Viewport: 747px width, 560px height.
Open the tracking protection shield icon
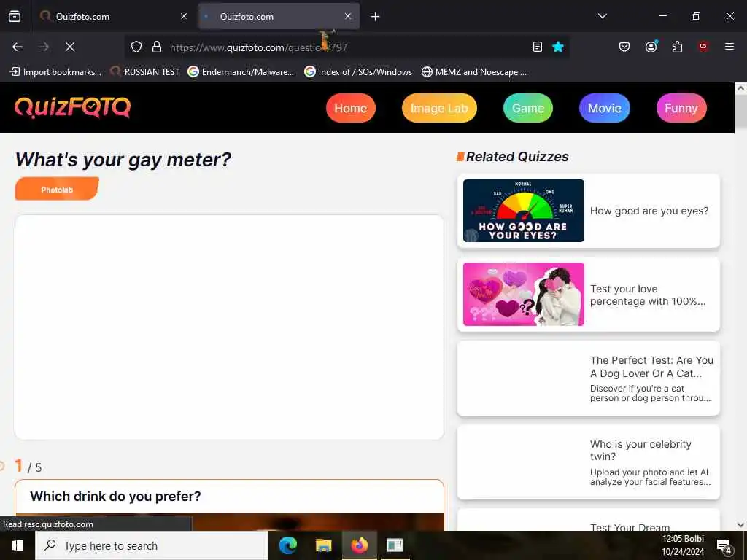coord(136,47)
